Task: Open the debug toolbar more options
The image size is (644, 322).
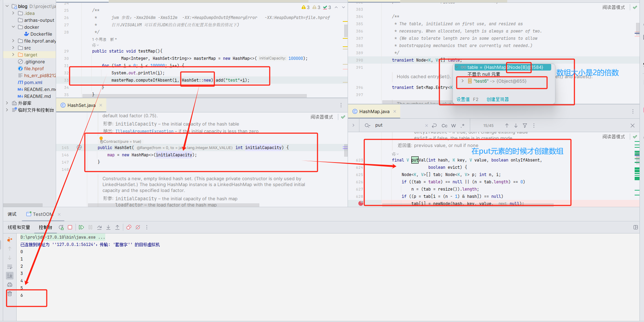Action: (147, 227)
